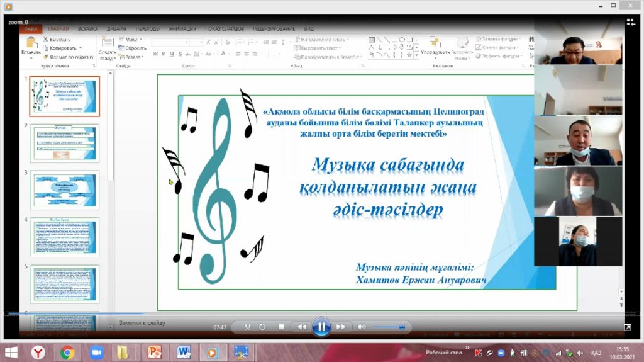Skip to the previous item in player
Screen dimensions: 644x362
click(302, 327)
